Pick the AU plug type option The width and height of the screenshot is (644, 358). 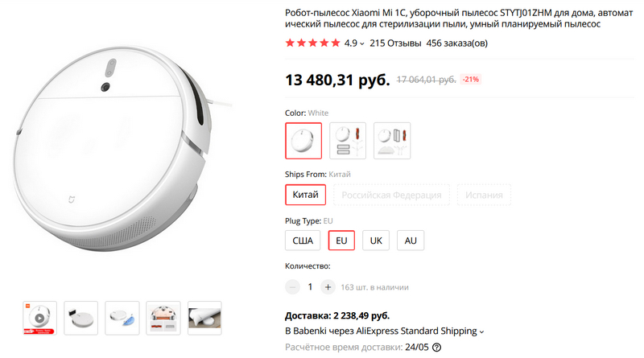click(x=411, y=240)
